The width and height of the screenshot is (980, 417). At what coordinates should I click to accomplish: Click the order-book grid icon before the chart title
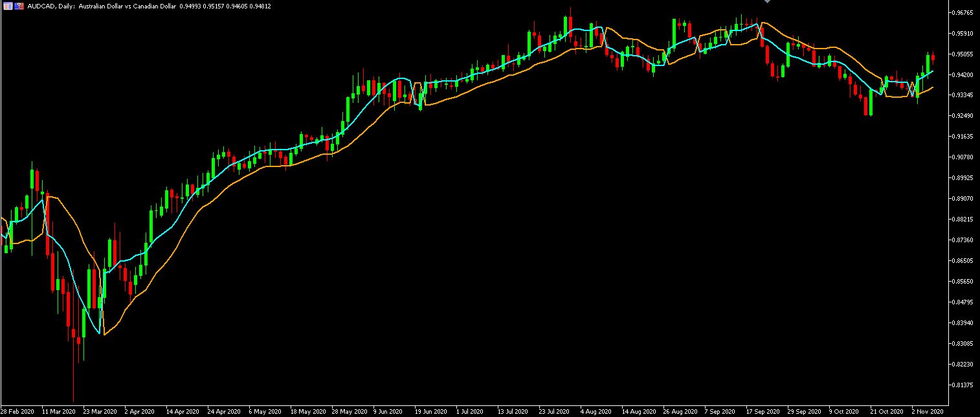(8, 6)
